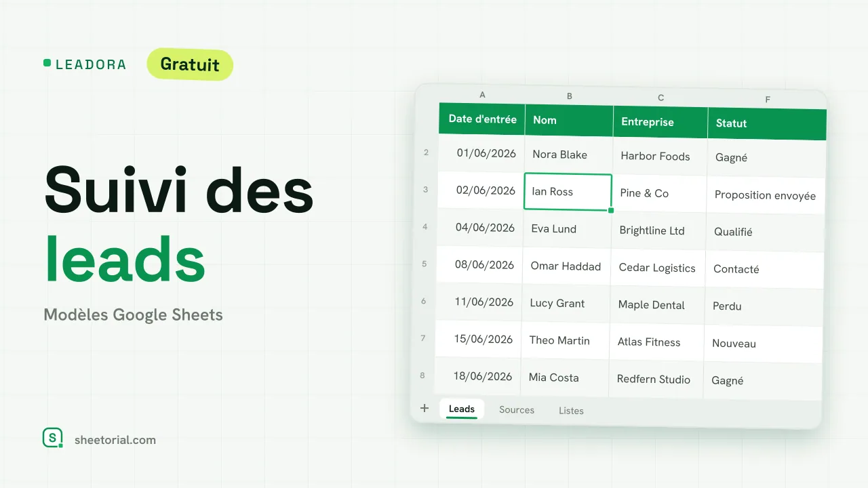Select column C by its letter
Image resolution: width=868 pixels, height=488 pixels.
(661, 98)
